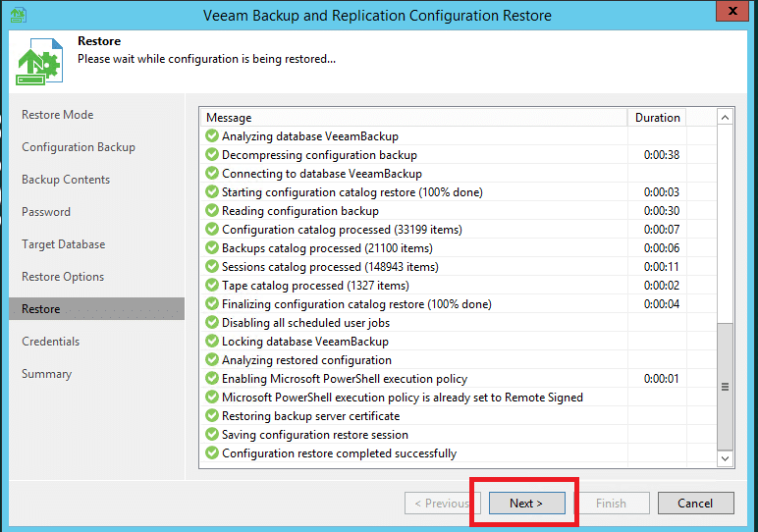Select 'Tape catalog processed (1327 items)' text
The image size is (758, 532).
315,286
